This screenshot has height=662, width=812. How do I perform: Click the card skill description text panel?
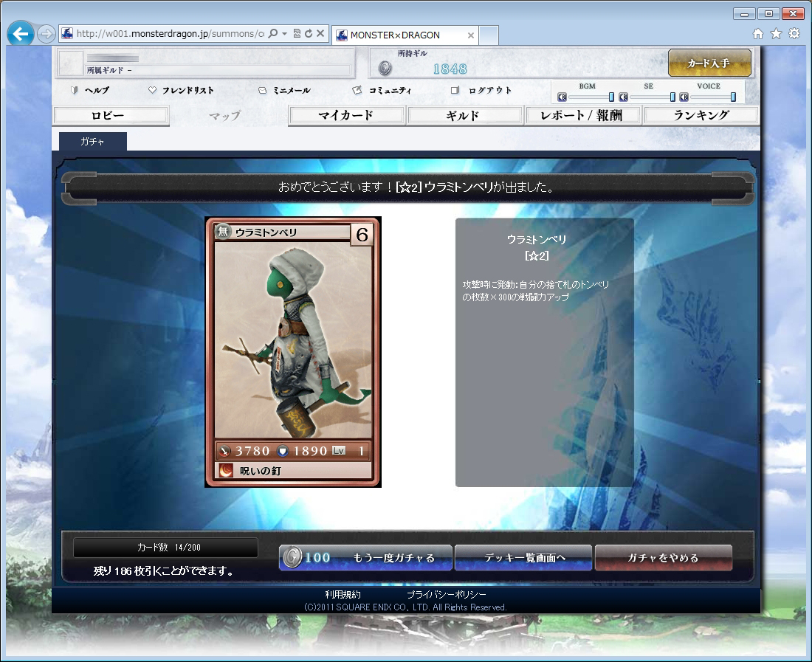pyautogui.click(x=544, y=352)
